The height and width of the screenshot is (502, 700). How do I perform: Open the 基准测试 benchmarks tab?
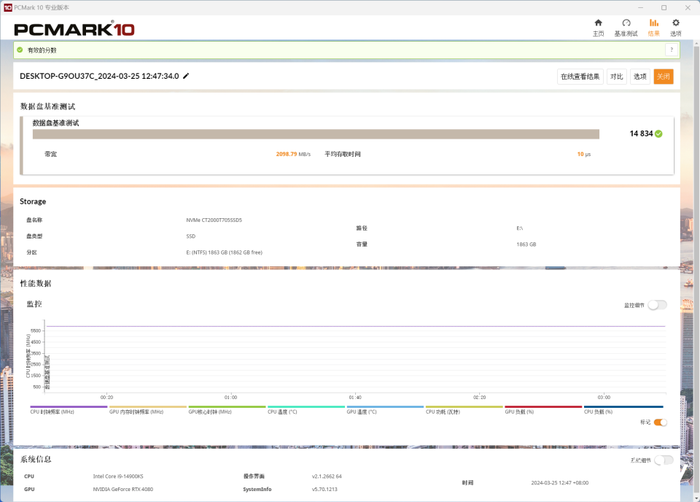tap(626, 28)
